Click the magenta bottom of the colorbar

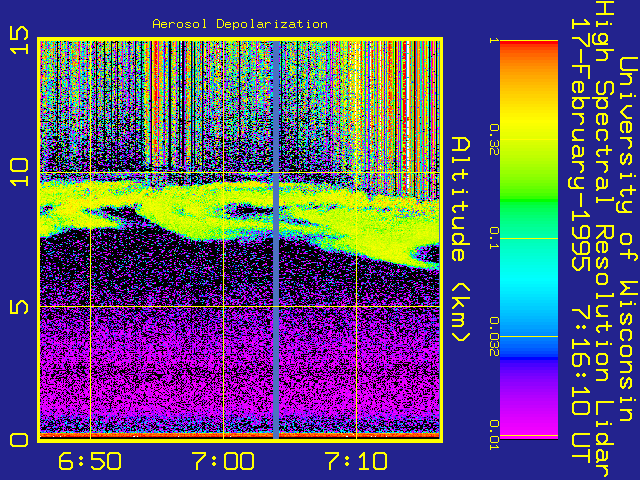(529, 427)
